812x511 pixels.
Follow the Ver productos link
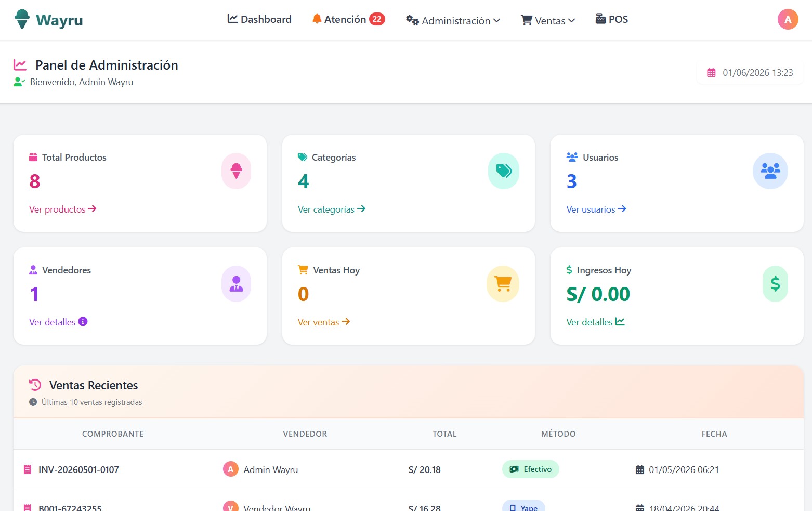[x=63, y=209]
